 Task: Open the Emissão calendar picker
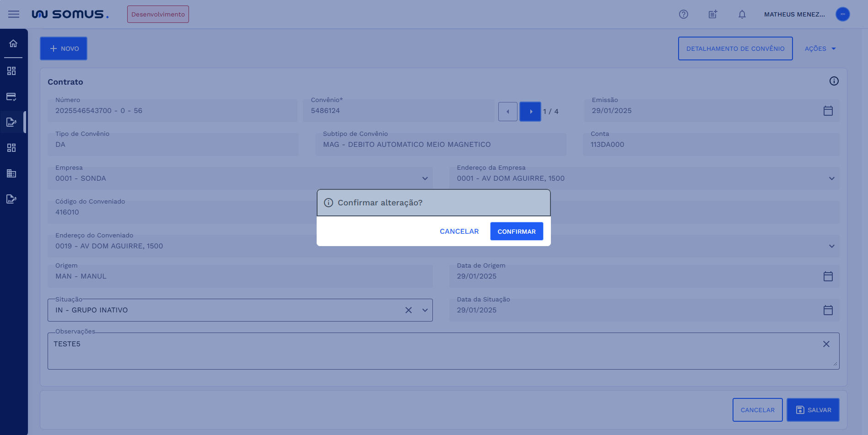click(x=828, y=111)
